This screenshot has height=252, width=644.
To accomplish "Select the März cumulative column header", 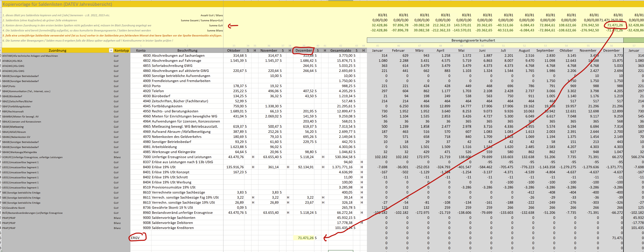I will (419, 50).
